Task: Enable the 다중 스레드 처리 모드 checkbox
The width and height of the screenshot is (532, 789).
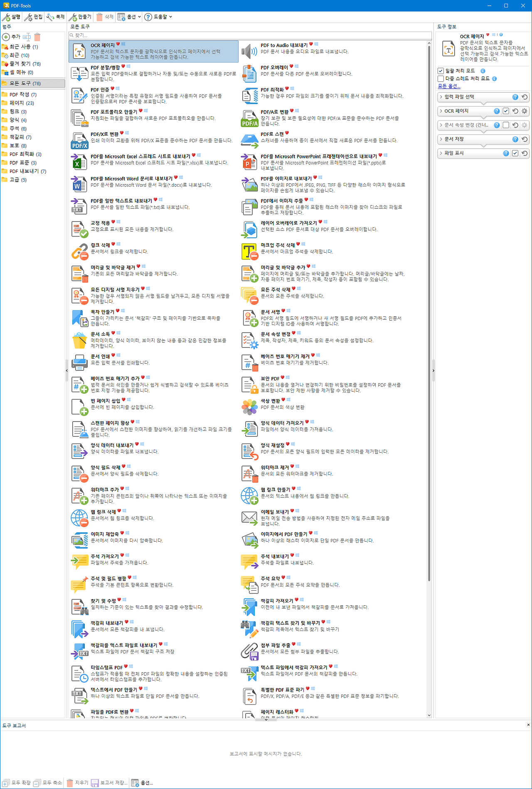Action: tap(441, 79)
